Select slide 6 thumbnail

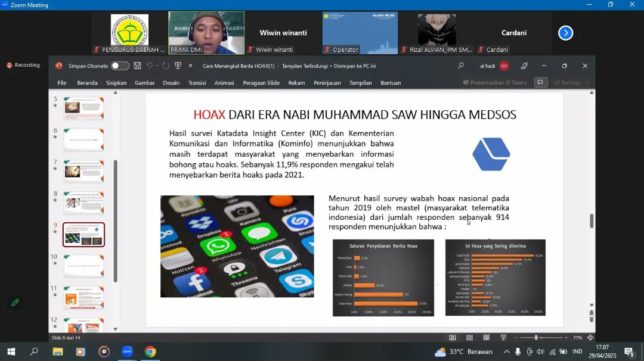[x=84, y=139]
